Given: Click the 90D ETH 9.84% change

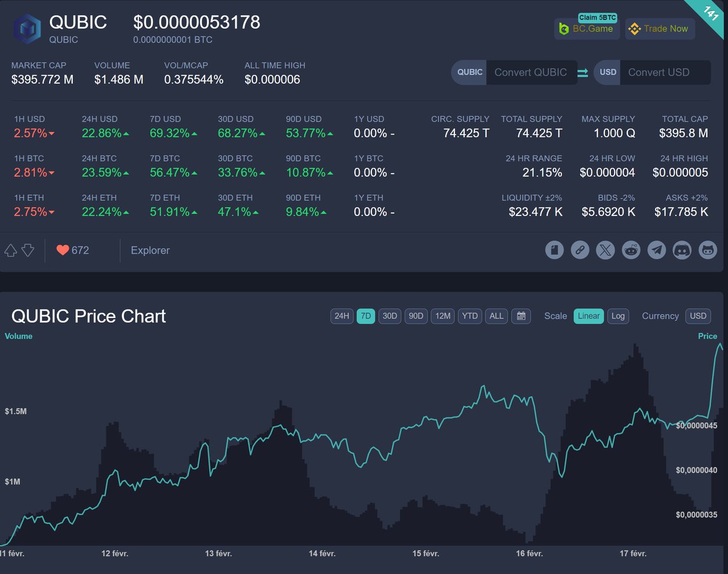Looking at the screenshot, I should point(306,212).
